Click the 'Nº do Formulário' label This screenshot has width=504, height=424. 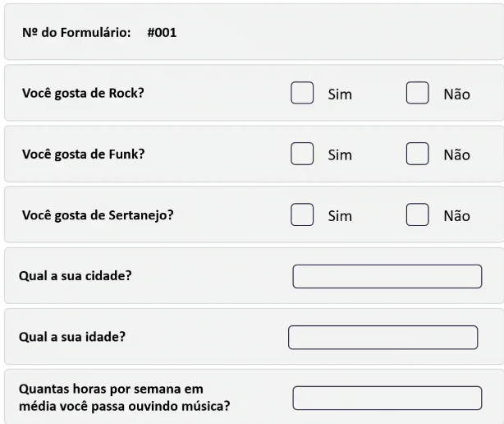(75, 33)
